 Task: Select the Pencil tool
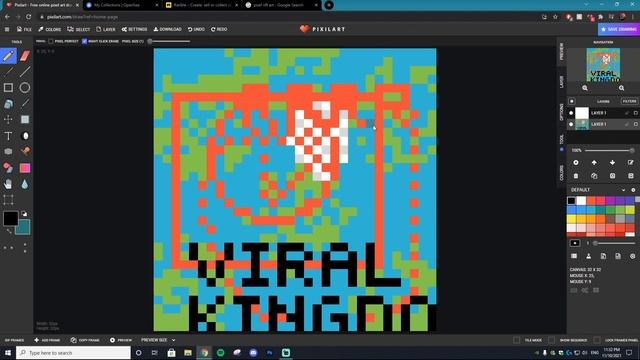(x=8, y=56)
